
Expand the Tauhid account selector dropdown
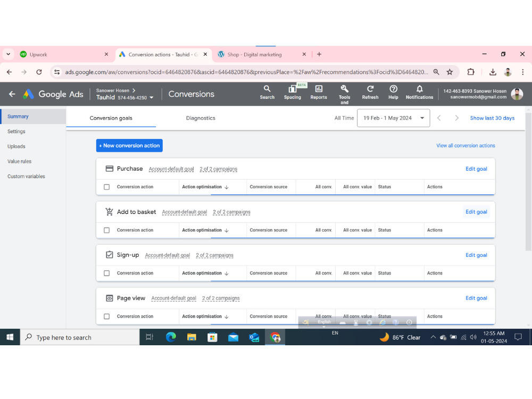[x=151, y=98]
